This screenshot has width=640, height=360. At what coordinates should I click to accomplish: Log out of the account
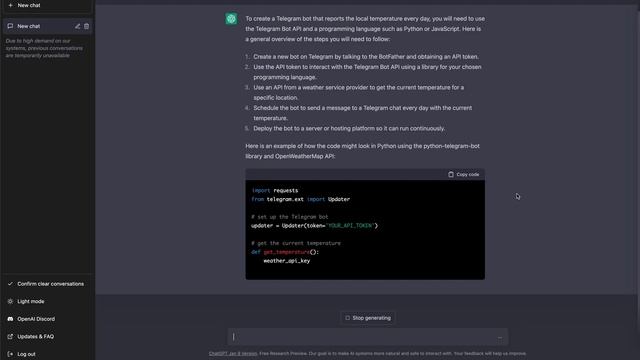click(x=47, y=354)
